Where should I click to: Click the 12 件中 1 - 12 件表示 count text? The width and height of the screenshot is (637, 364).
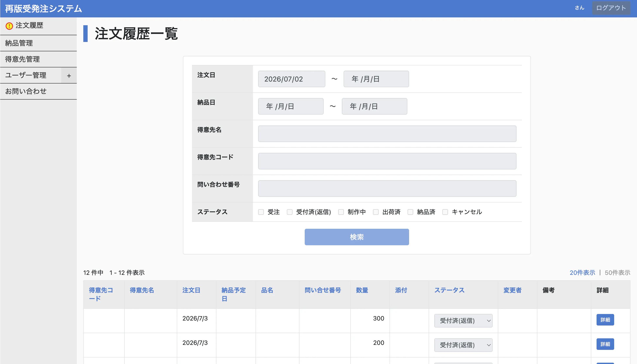pyautogui.click(x=114, y=272)
